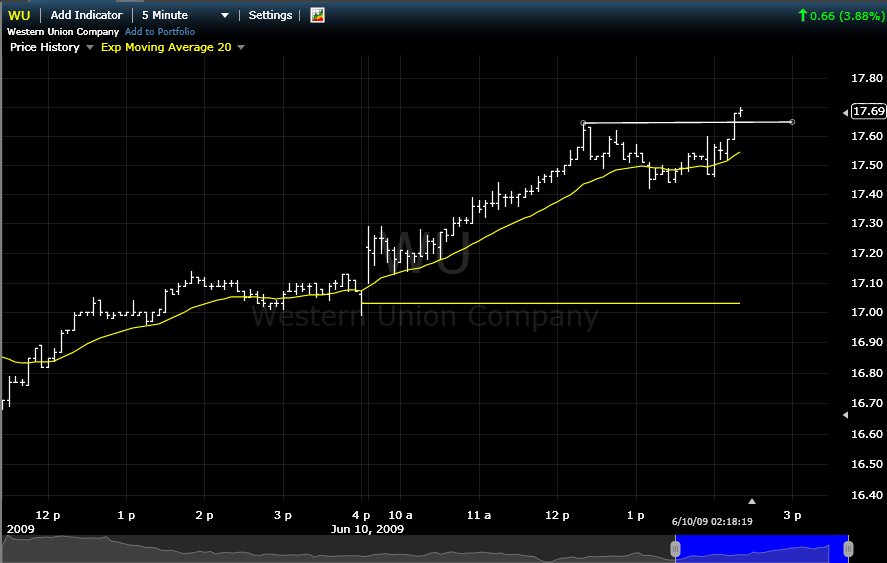Click the 0.66 (3.88%) change indicator
This screenshot has height=563, width=887.
(x=847, y=16)
